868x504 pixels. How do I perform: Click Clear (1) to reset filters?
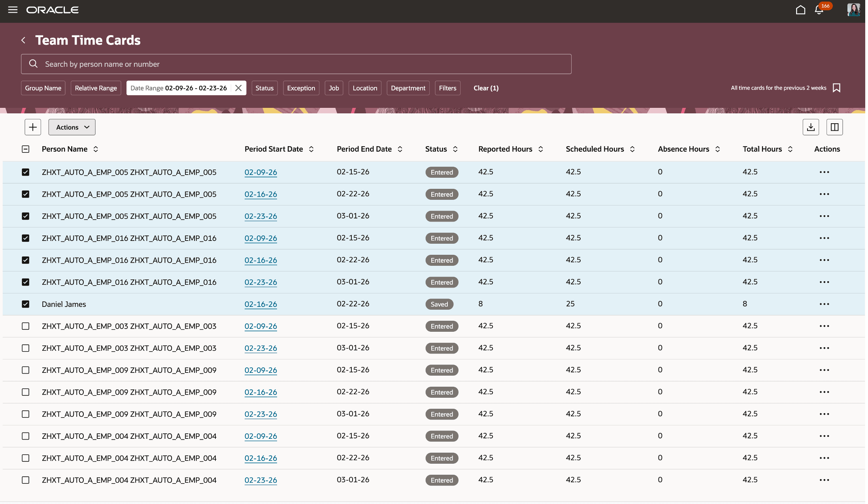[485, 88]
